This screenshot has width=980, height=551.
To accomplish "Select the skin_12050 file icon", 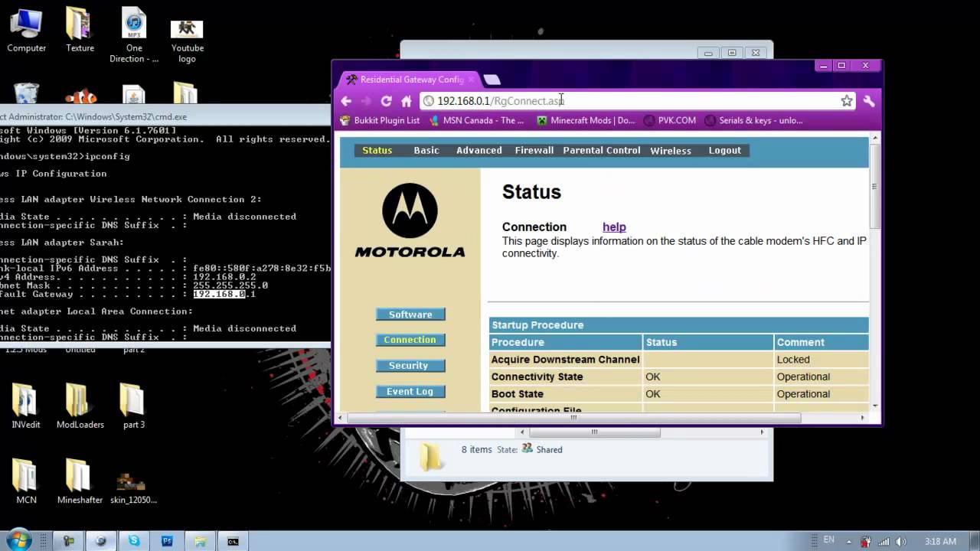I will (x=133, y=487).
